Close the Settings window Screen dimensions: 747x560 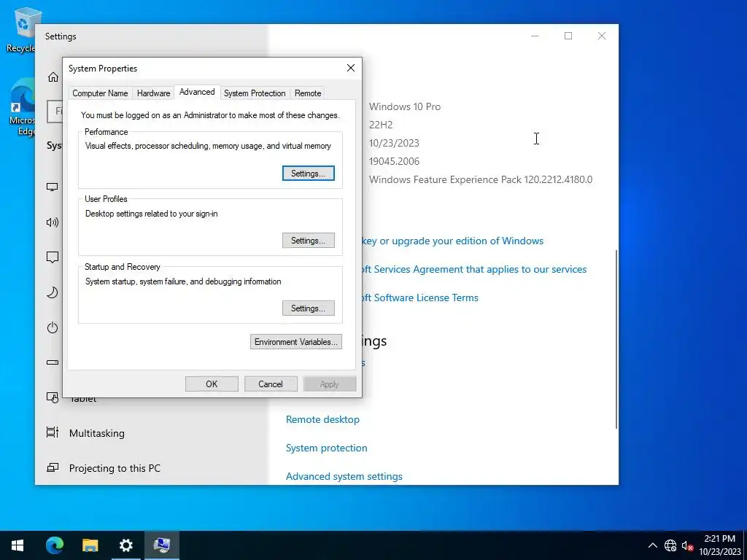pos(602,36)
